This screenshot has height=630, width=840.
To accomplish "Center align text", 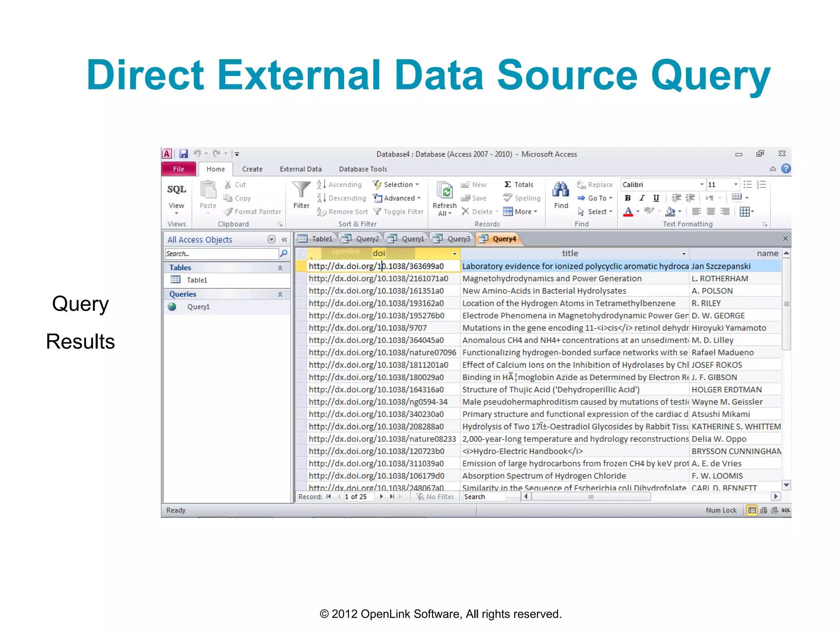I will click(711, 212).
